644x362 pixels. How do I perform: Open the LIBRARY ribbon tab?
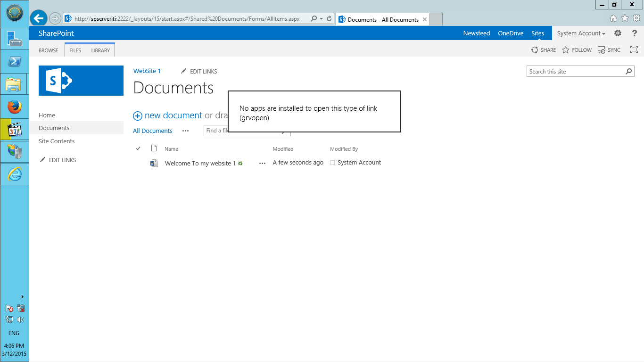coord(100,50)
